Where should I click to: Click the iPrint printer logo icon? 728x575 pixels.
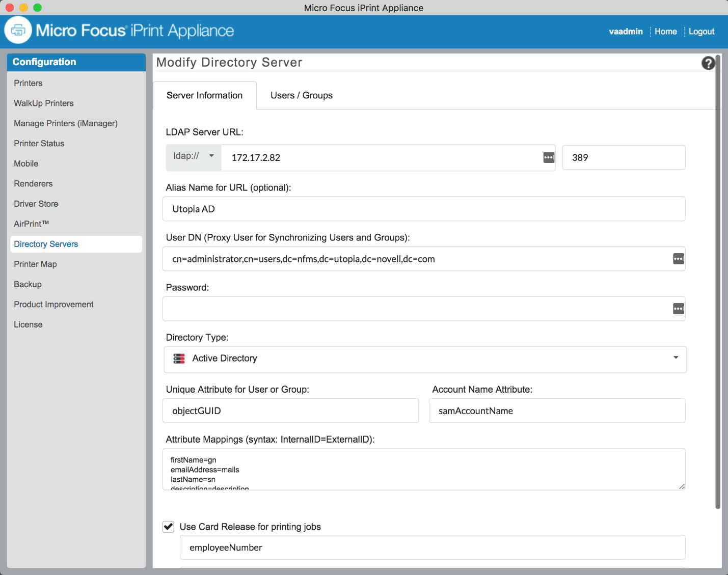[x=18, y=31]
